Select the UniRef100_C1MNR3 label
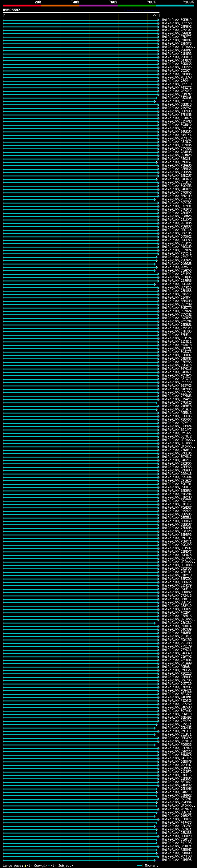This screenshot has width=197, height=868. click(x=177, y=54)
